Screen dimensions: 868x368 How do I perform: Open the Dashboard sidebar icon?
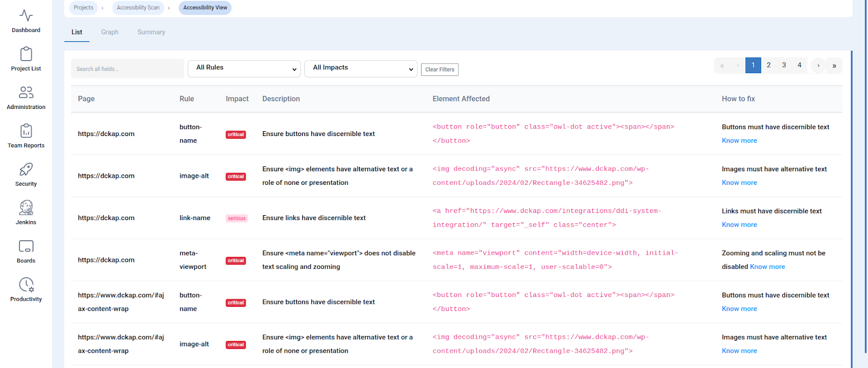pos(26,16)
